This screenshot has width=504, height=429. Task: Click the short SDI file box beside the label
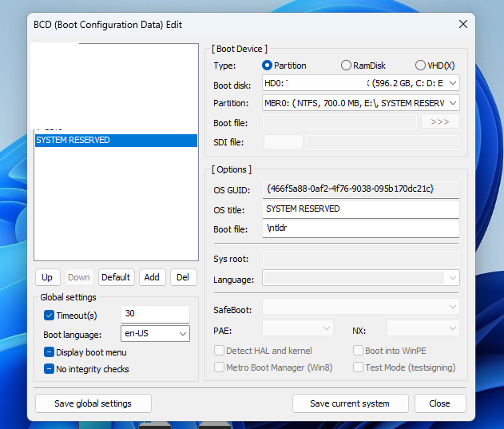pyautogui.click(x=284, y=142)
